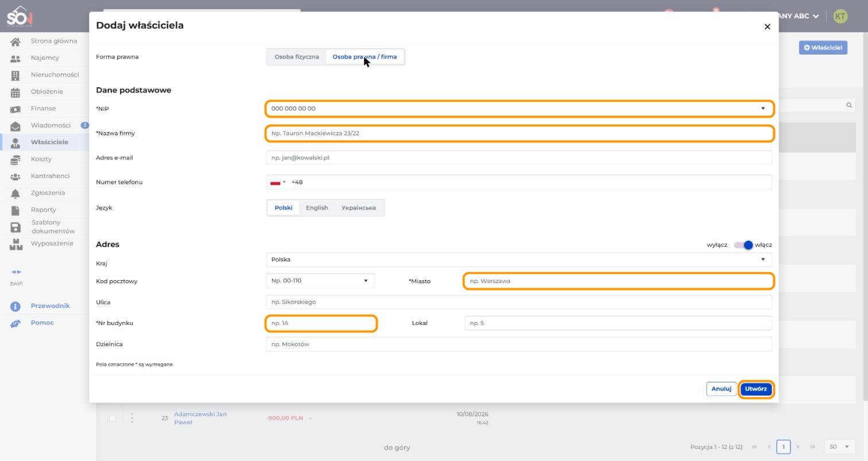Choose Polski language option
This screenshot has width=868, height=461.
point(284,208)
